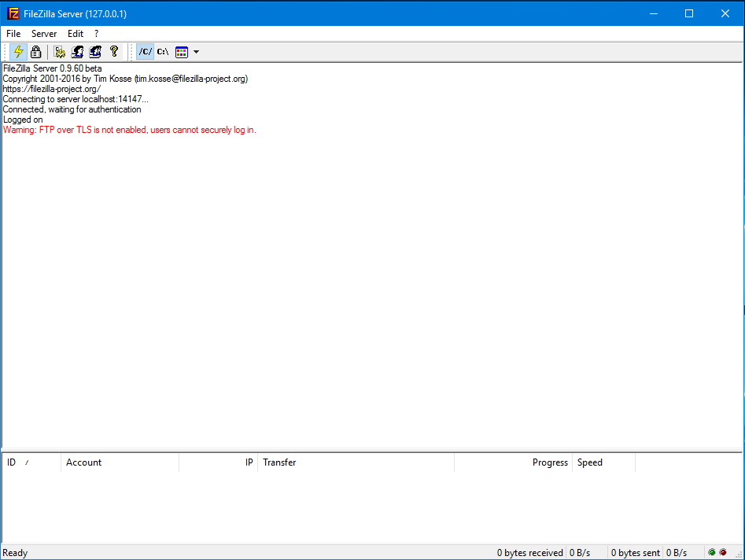The width and height of the screenshot is (745, 560).
Task: Lock the server using the padlock icon
Action: (35, 51)
